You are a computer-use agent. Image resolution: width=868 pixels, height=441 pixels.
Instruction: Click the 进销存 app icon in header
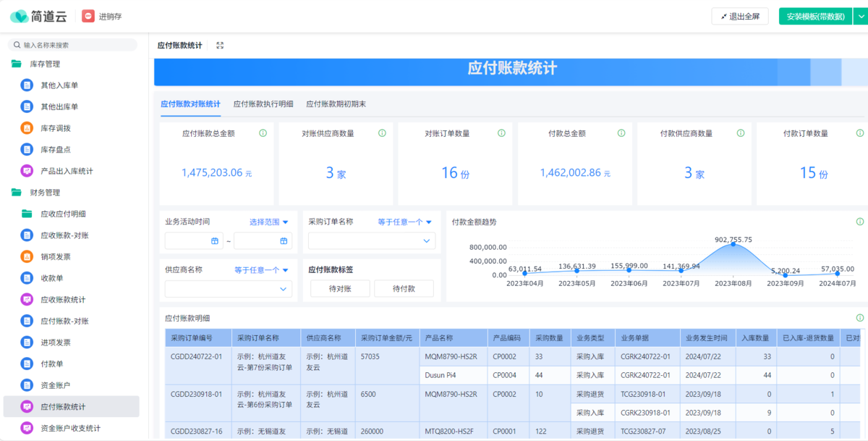88,16
